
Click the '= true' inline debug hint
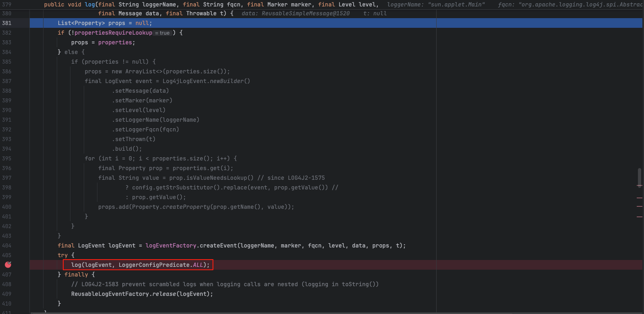pyautogui.click(x=163, y=33)
